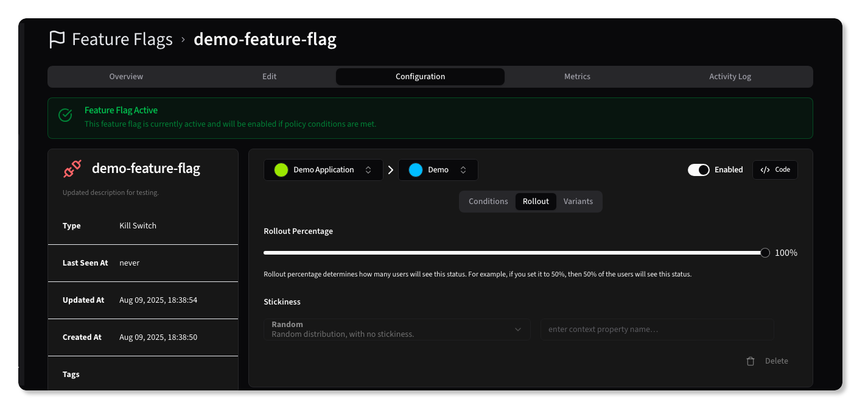
Task: Click the context property name input field
Action: [657, 329]
